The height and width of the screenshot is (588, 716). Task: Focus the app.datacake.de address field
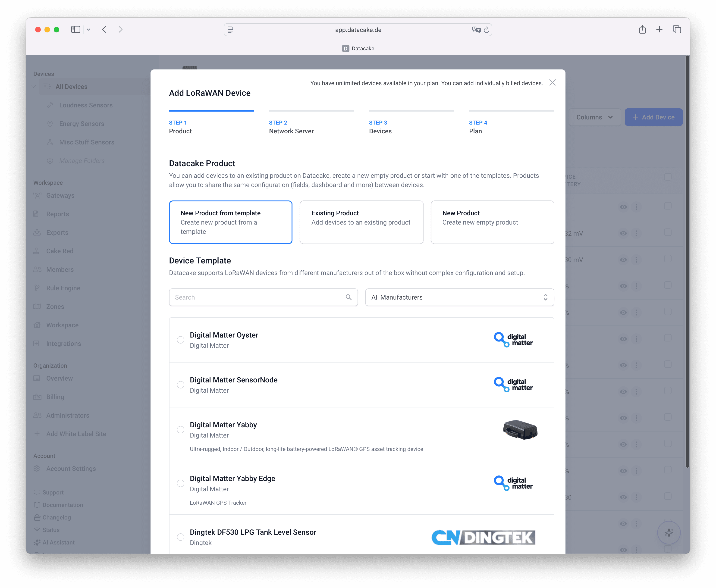point(358,30)
